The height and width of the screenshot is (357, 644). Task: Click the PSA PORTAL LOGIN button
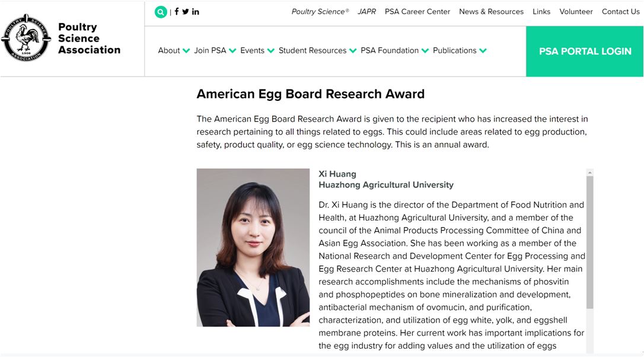coord(585,52)
